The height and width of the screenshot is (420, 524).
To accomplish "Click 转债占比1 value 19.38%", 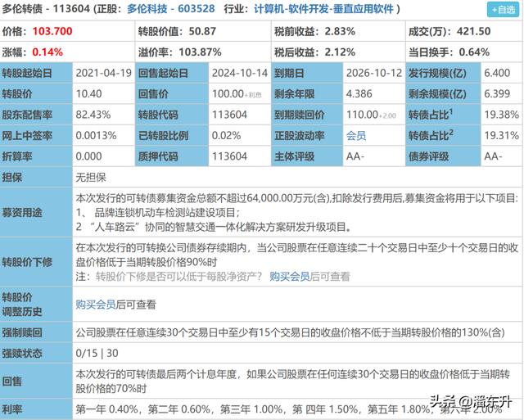I will click(x=502, y=115).
